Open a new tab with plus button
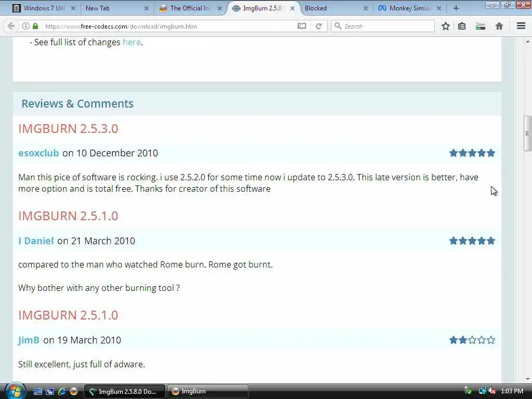 [456, 8]
